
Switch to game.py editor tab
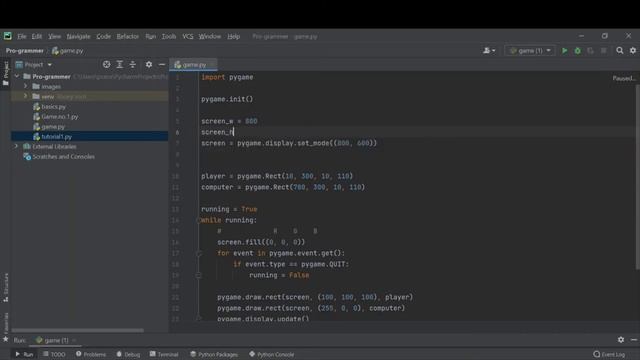point(193,64)
